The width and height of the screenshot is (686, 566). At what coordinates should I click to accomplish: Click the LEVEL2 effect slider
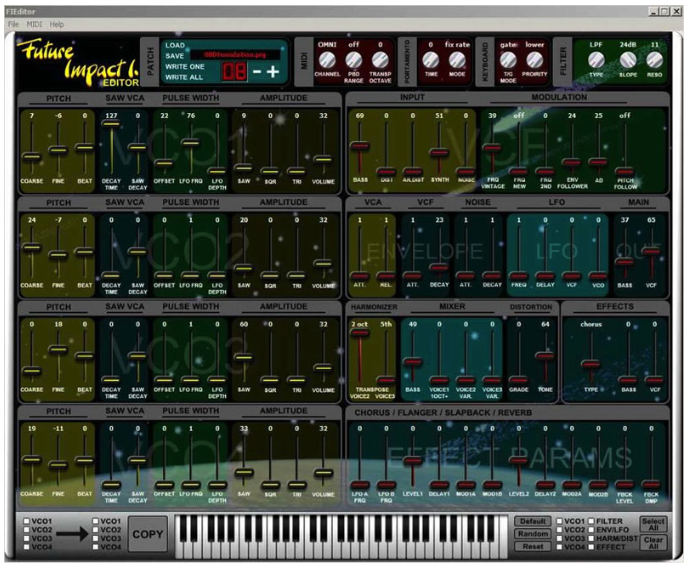[x=518, y=461]
